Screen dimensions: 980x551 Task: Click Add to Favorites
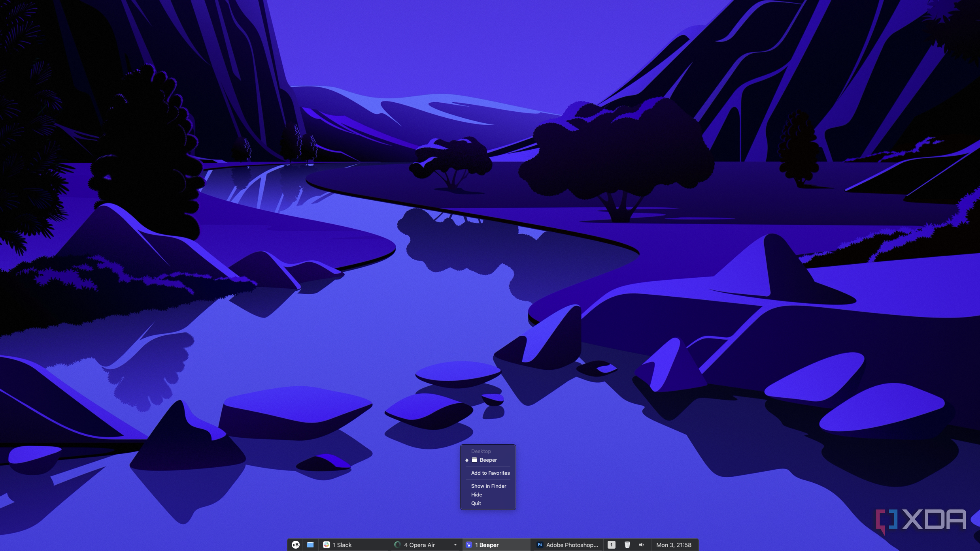[490, 473]
